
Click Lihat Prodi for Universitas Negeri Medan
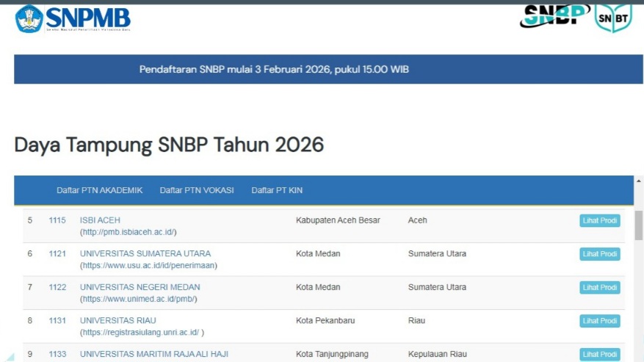point(600,288)
